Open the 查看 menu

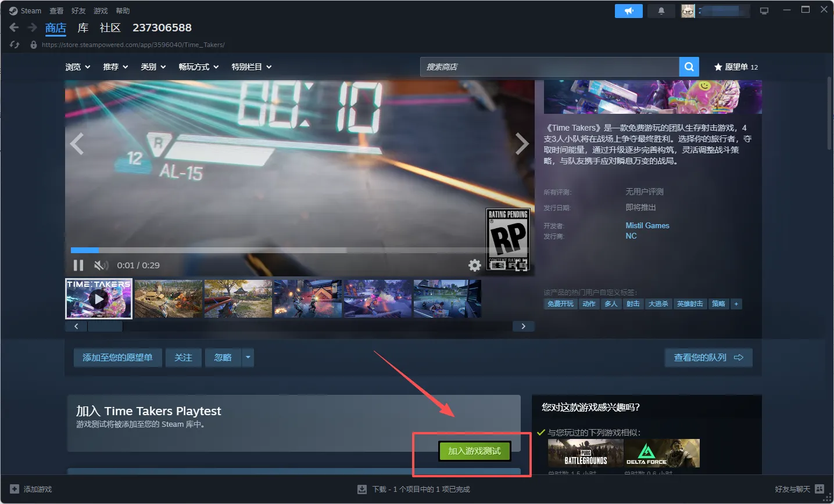tap(56, 10)
